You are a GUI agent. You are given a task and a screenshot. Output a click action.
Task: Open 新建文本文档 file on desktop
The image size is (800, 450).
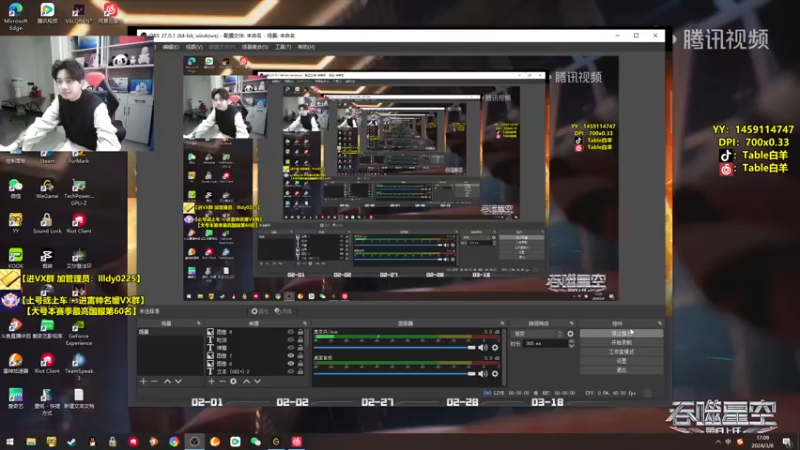(79, 398)
